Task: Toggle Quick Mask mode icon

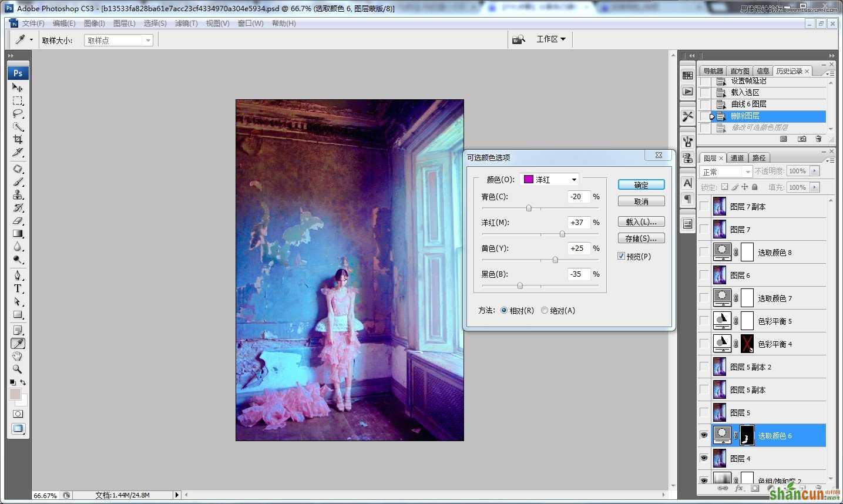Action: 18,414
